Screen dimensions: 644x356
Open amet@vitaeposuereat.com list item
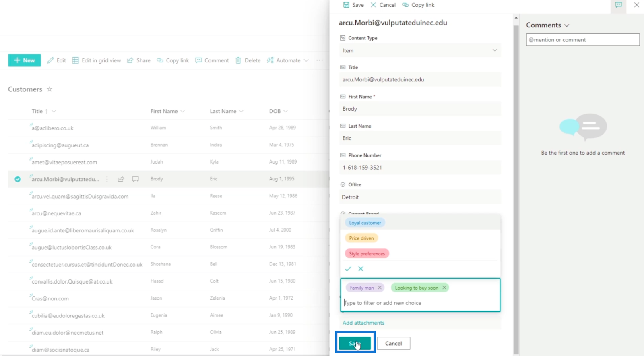pos(64,162)
